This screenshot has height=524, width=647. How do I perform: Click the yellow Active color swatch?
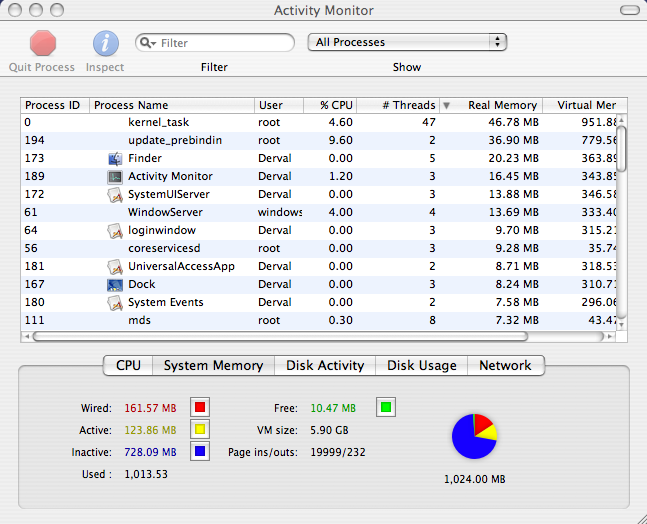click(200, 430)
